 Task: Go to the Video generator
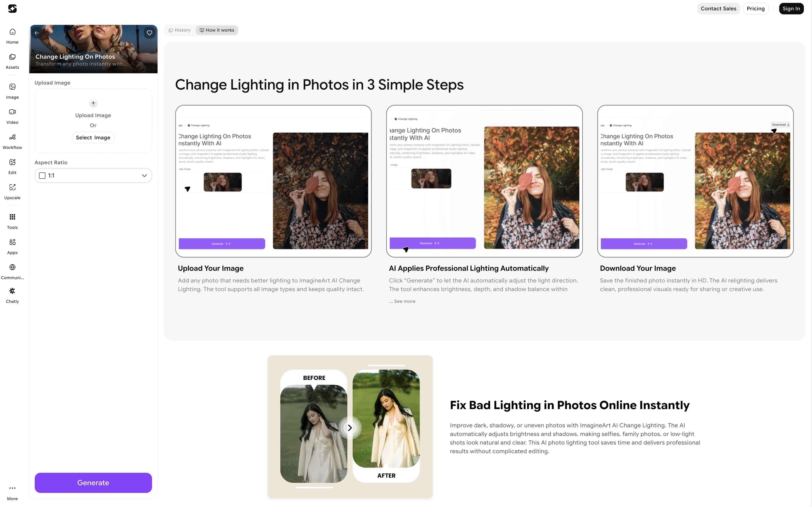pos(12,116)
